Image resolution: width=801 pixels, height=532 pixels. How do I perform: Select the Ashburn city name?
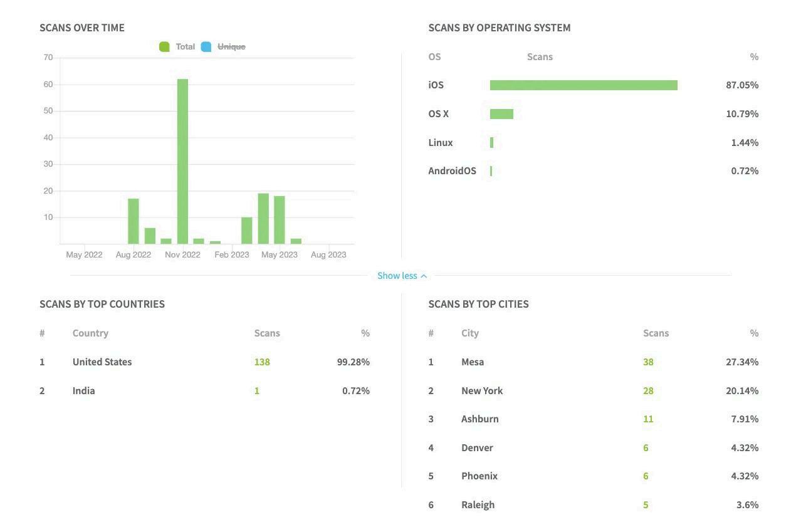[x=480, y=419]
